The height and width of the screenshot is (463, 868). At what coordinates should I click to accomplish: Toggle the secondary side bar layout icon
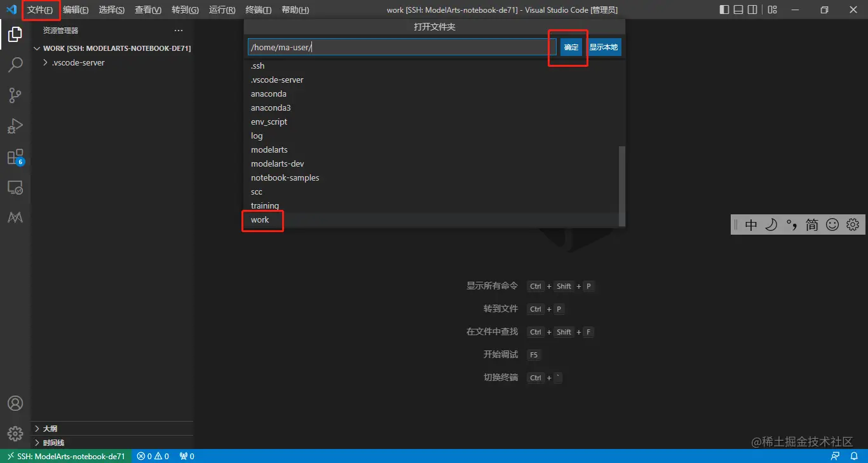tap(752, 10)
